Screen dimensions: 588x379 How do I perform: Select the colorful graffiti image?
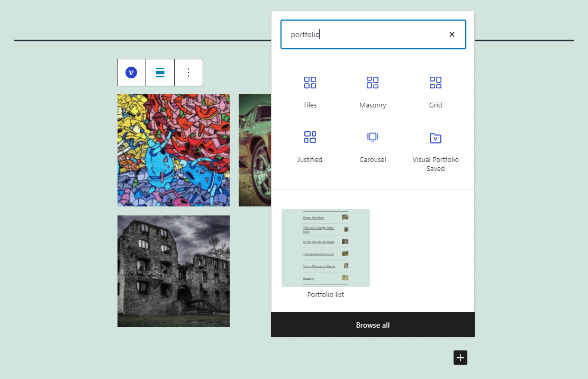click(x=174, y=150)
